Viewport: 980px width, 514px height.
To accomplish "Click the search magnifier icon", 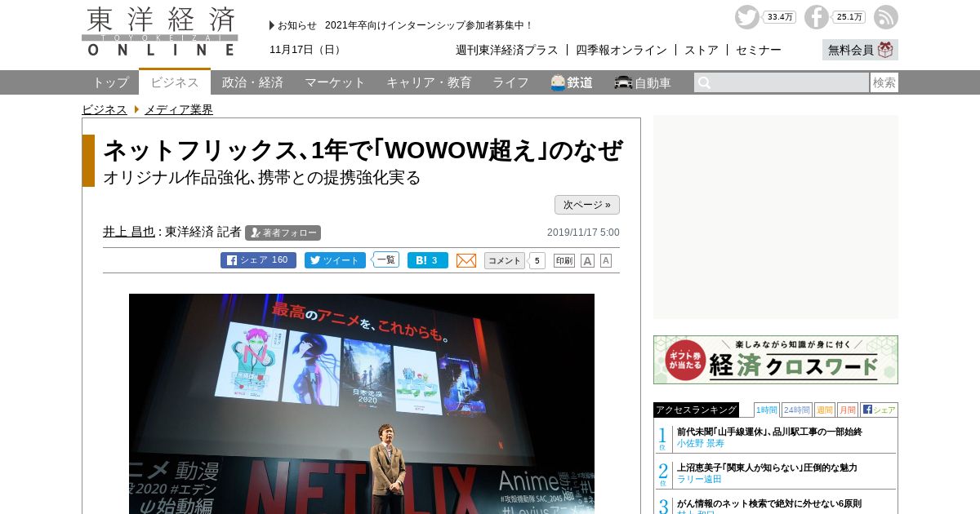I will click(704, 82).
